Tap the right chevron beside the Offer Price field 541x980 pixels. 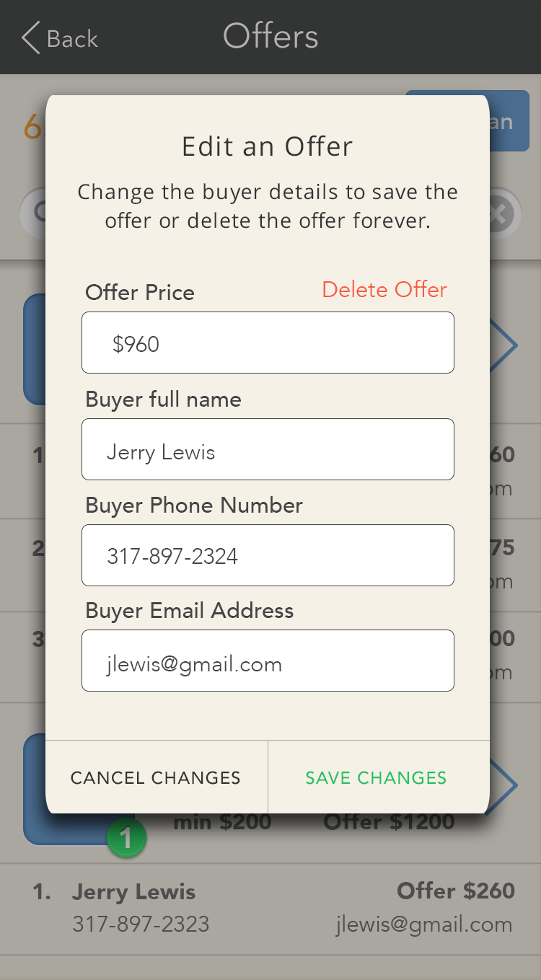[x=505, y=345]
